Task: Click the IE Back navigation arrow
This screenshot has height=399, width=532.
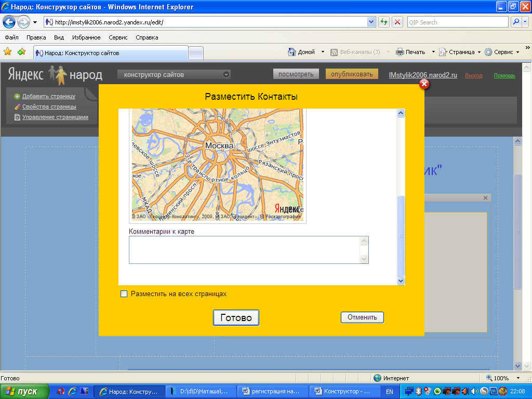Action: [9, 22]
